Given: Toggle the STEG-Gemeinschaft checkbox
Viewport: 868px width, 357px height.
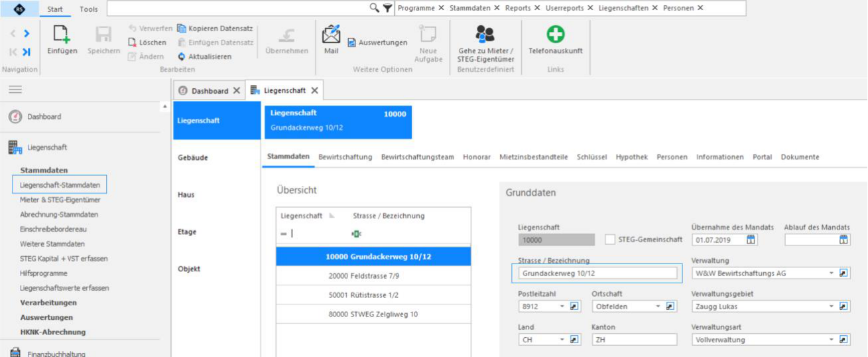Looking at the screenshot, I should click(610, 240).
